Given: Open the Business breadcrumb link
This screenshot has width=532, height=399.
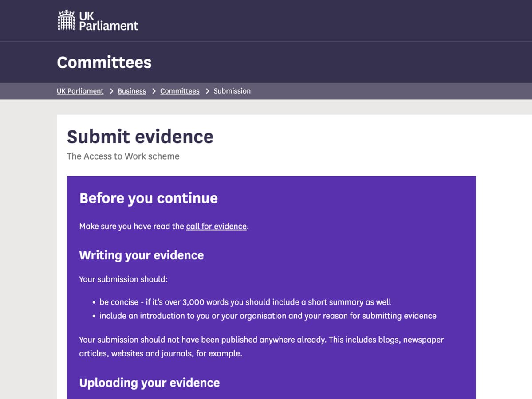Looking at the screenshot, I should coord(131,91).
